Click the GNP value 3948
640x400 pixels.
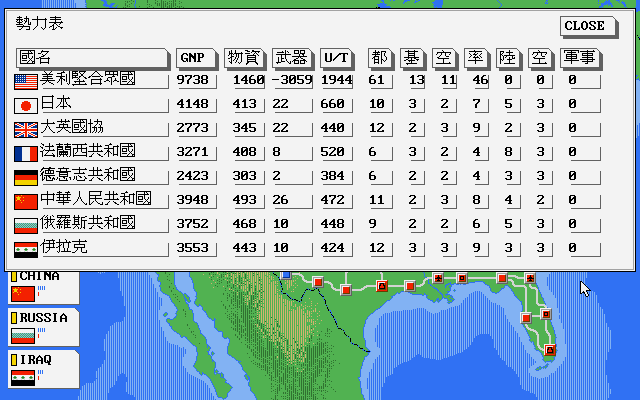pos(193,200)
